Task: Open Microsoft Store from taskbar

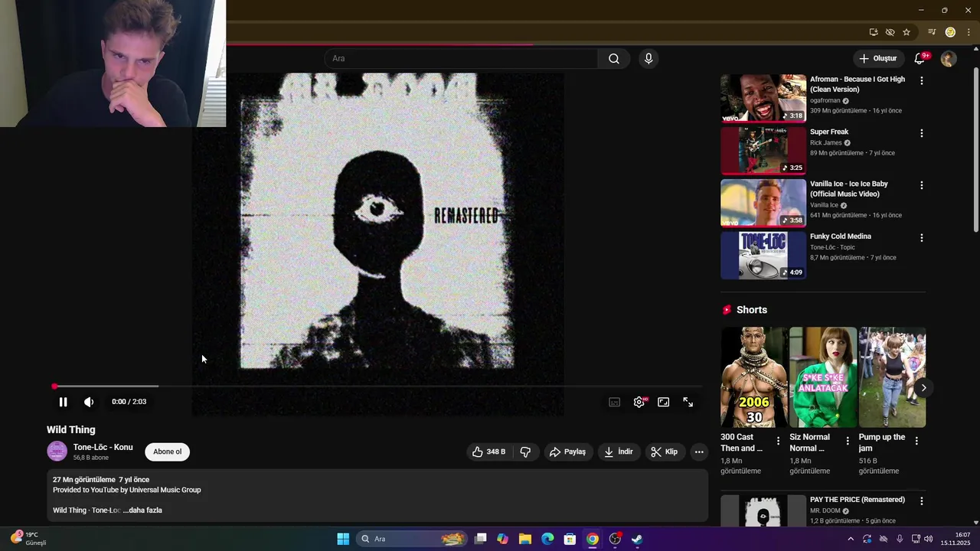Action: [x=570, y=539]
